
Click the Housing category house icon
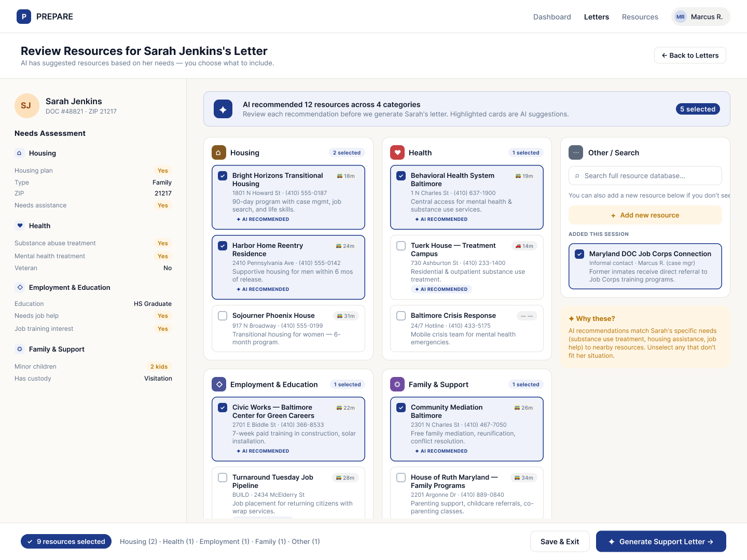click(x=218, y=152)
